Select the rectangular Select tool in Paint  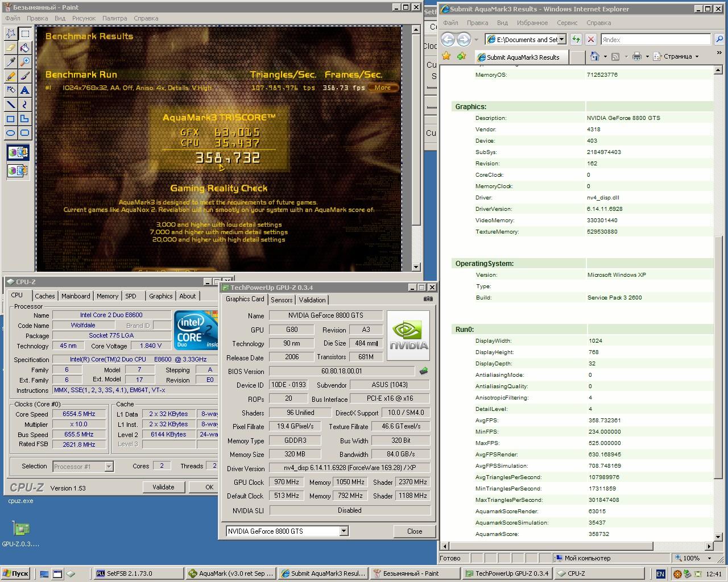[25, 34]
